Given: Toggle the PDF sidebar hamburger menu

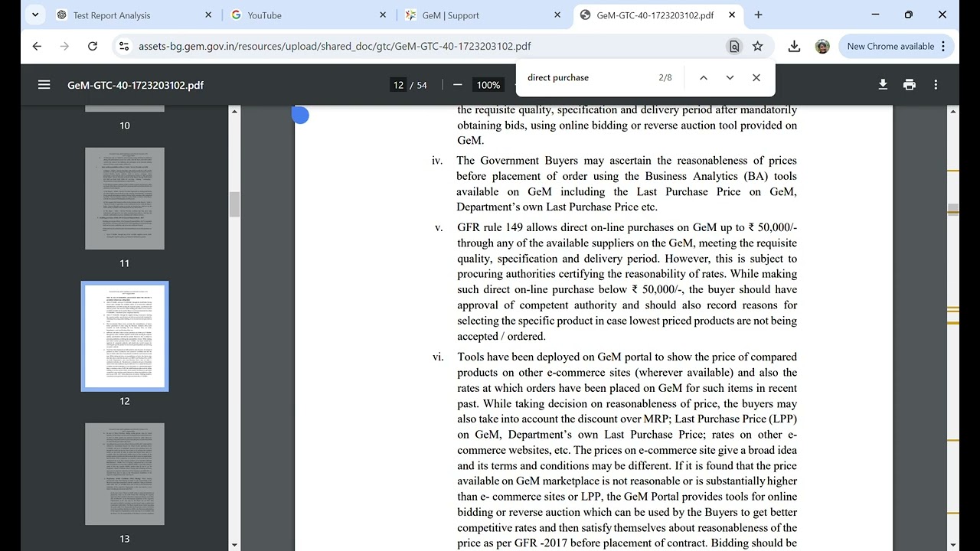Looking at the screenshot, I should coord(44,85).
